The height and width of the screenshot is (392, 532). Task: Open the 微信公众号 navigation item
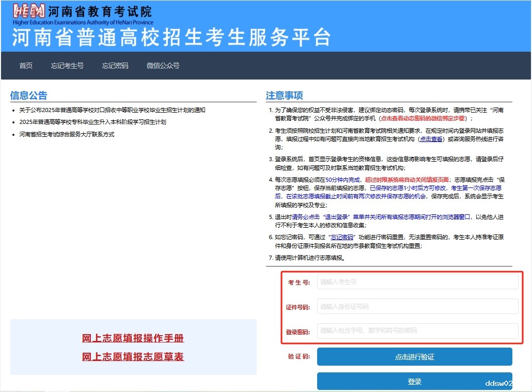tap(163, 66)
